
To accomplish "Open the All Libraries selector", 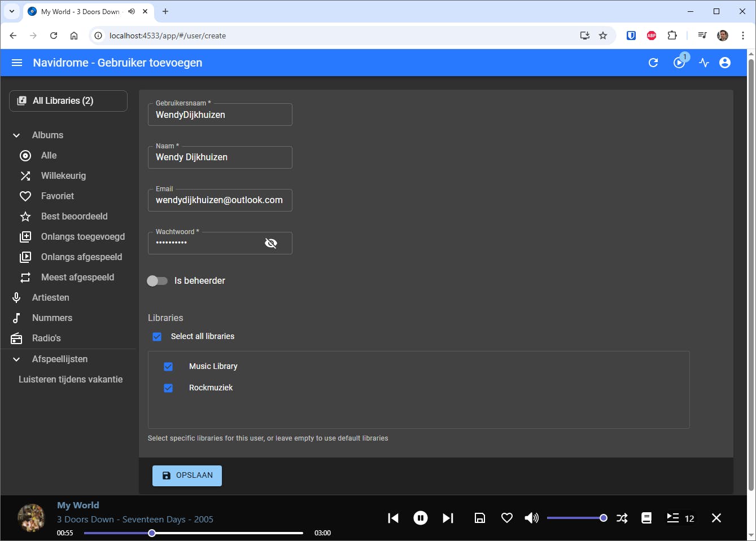I will pyautogui.click(x=68, y=101).
